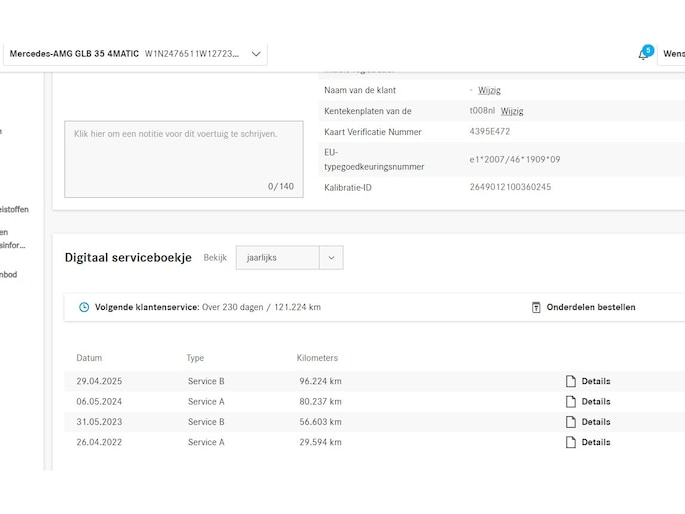
Task: Open Details for 29.04.2025 Service B
Action: 596,381
